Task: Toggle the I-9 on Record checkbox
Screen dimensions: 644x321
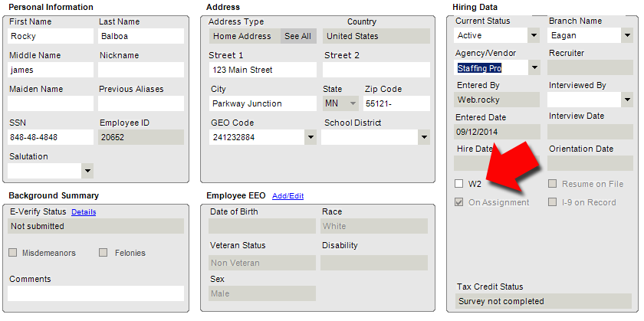Action: tap(553, 202)
